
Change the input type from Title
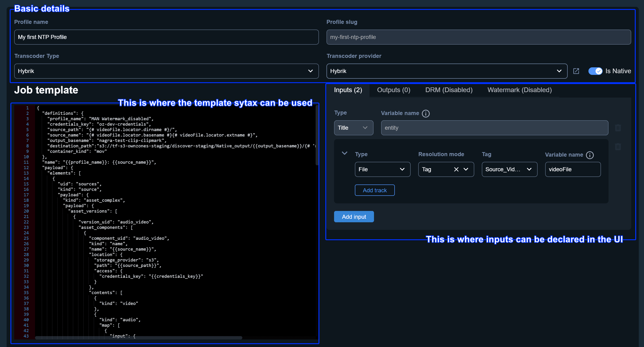click(x=353, y=128)
